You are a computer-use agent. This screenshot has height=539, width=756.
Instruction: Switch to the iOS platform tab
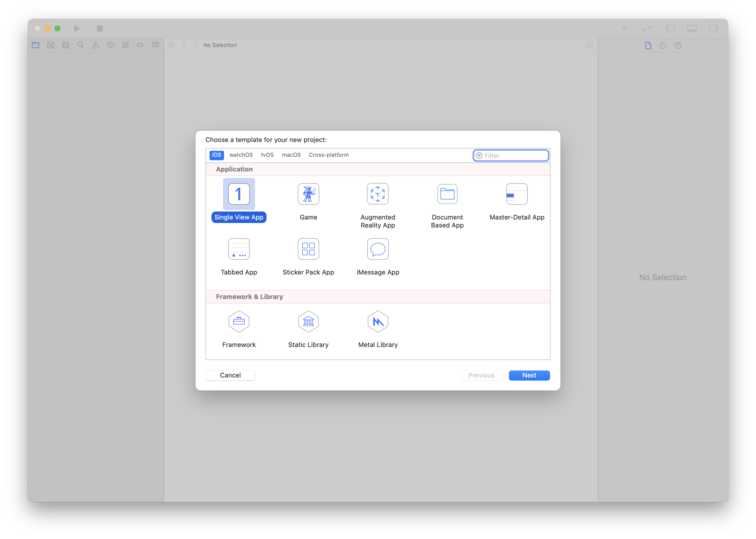click(216, 155)
